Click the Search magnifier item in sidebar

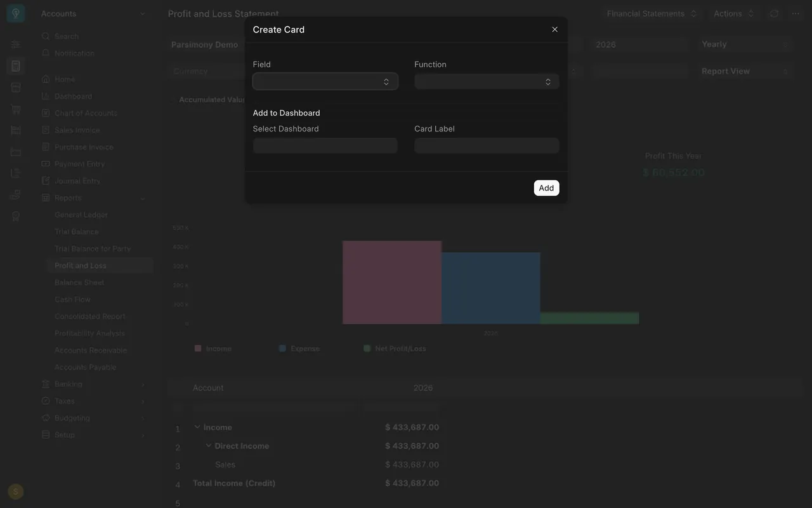(x=60, y=36)
